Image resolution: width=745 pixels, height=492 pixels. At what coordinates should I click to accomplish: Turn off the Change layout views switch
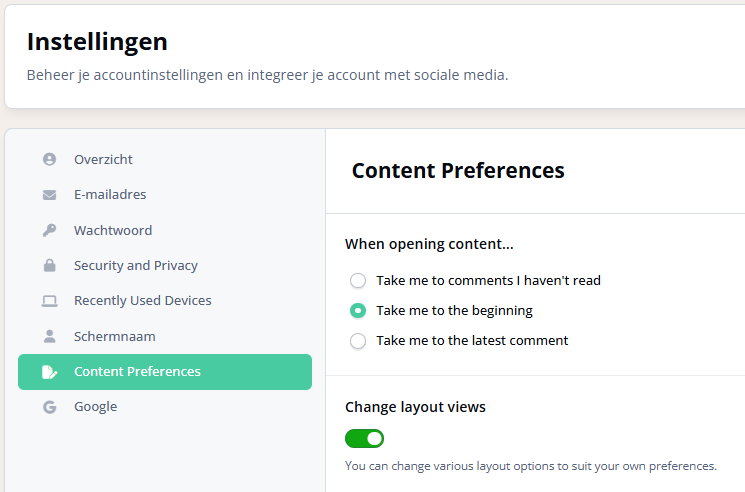[365, 438]
